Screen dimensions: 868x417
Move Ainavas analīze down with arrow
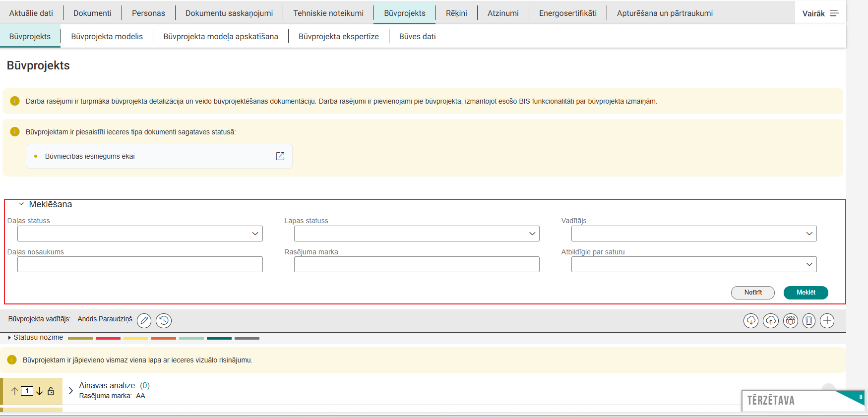click(x=40, y=391)
